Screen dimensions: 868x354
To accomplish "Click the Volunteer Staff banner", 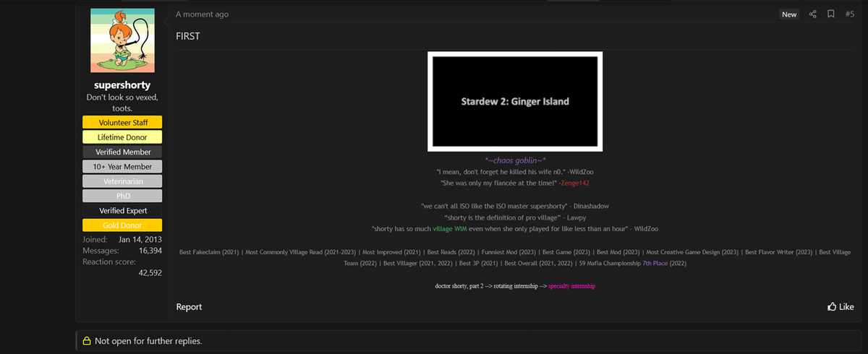I will click(x=122, y=123).
